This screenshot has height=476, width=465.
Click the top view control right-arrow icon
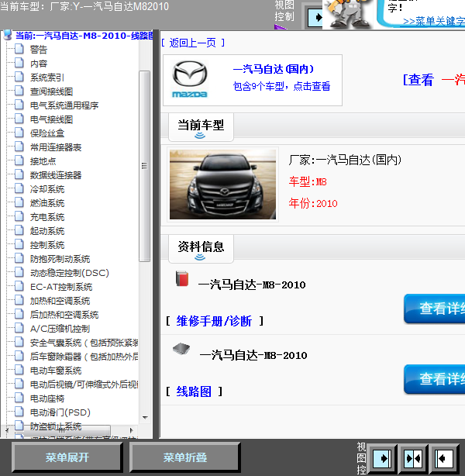315,18
